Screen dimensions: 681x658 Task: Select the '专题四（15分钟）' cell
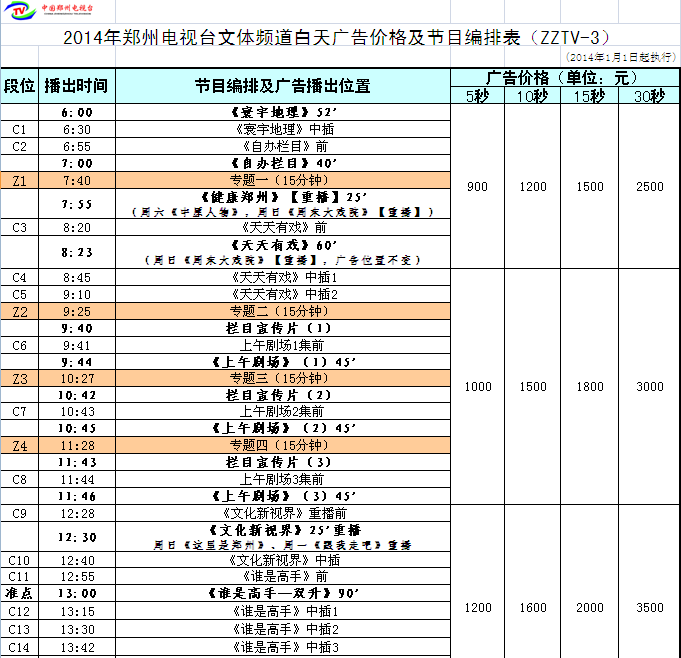(x=283, y=446)
